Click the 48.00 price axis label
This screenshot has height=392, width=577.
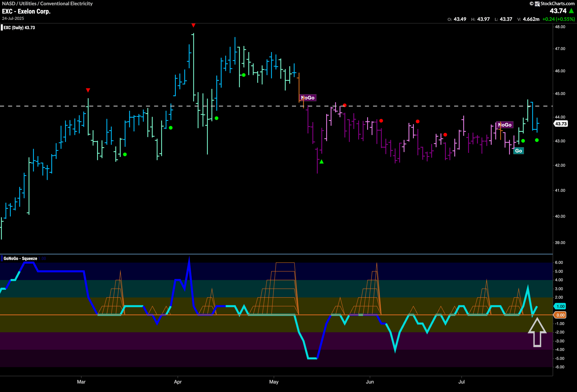(x=560, y=27)
